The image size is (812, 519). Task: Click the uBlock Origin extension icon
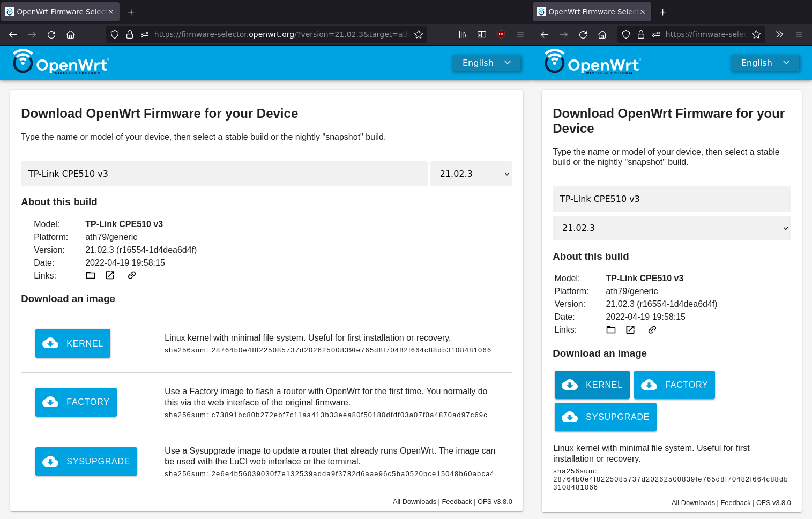tap(501, 34)
